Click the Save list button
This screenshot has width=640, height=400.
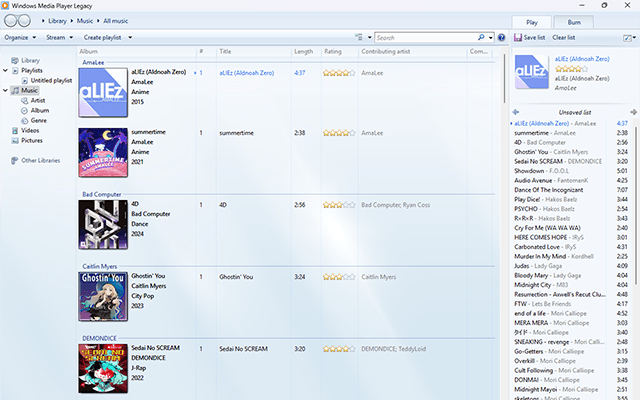529,38
